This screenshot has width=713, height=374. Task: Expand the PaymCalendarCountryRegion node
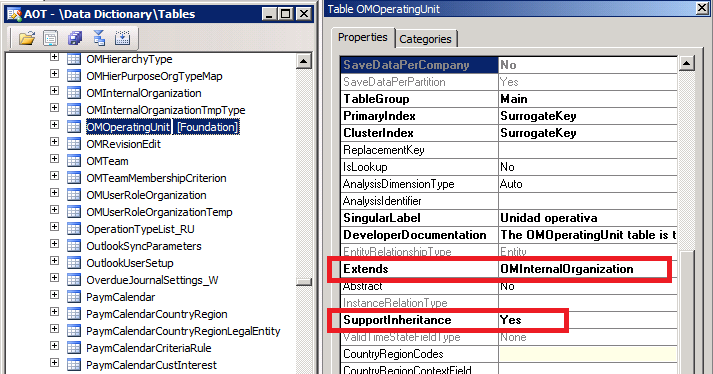click(x=55, y=312)
